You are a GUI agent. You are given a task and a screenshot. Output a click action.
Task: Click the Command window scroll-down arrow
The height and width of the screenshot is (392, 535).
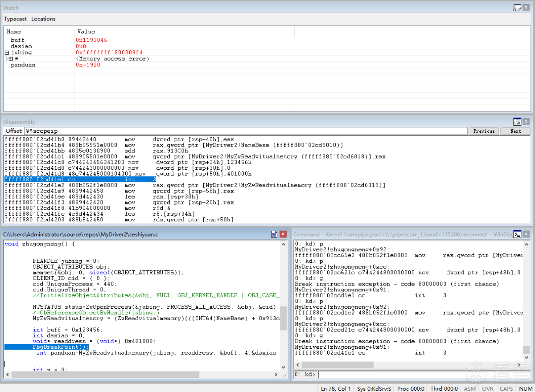(x=527, y=357)
